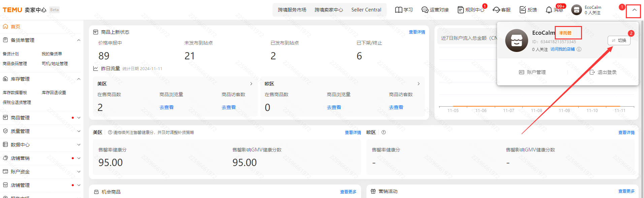Viewport: 644px width, 198px height.
Task: Go to 首页 in the sidebar
Action: [x=15, y=27]
